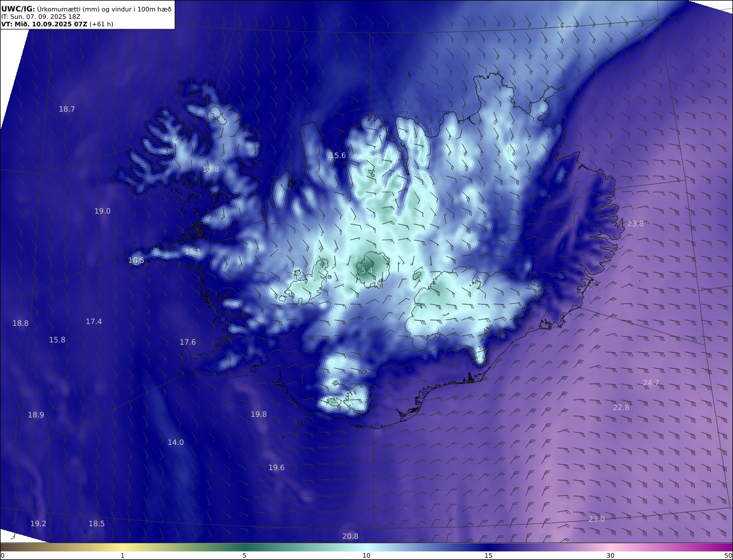Click the map value '19.2'

[38, 523]
